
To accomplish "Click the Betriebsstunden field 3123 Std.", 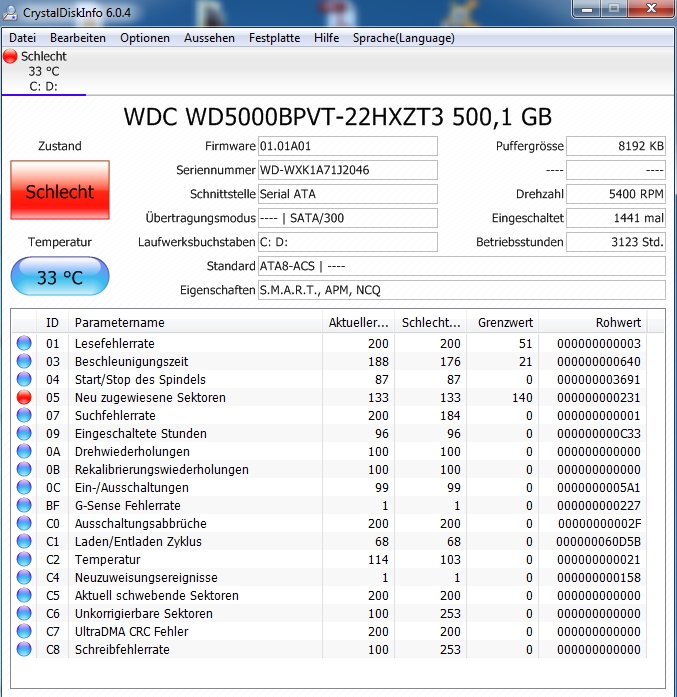I will point(616,242).
